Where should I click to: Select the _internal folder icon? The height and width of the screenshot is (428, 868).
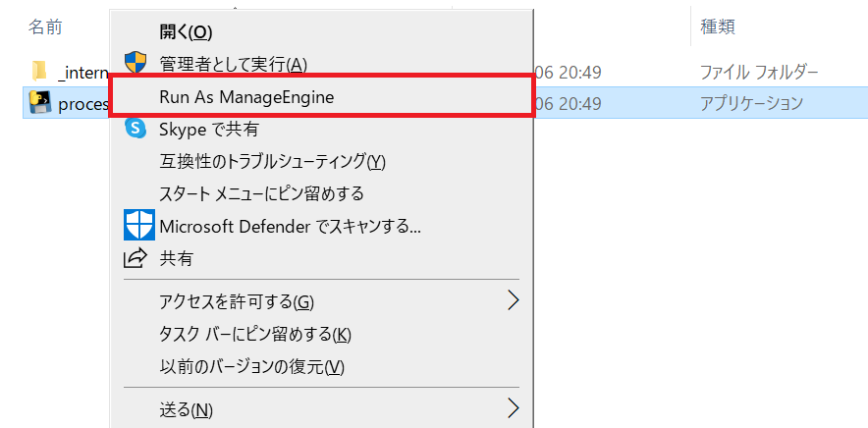[39, 71]
